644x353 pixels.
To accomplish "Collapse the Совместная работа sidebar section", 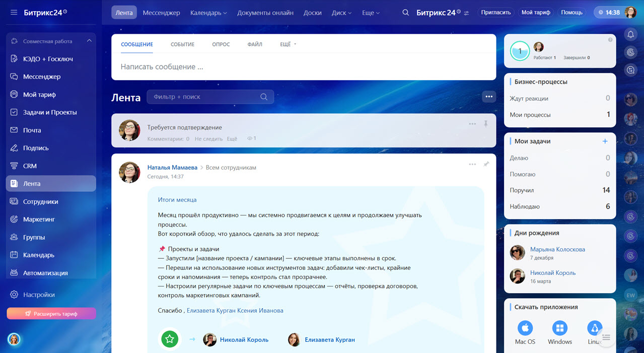I will click(x=89, y=41).
